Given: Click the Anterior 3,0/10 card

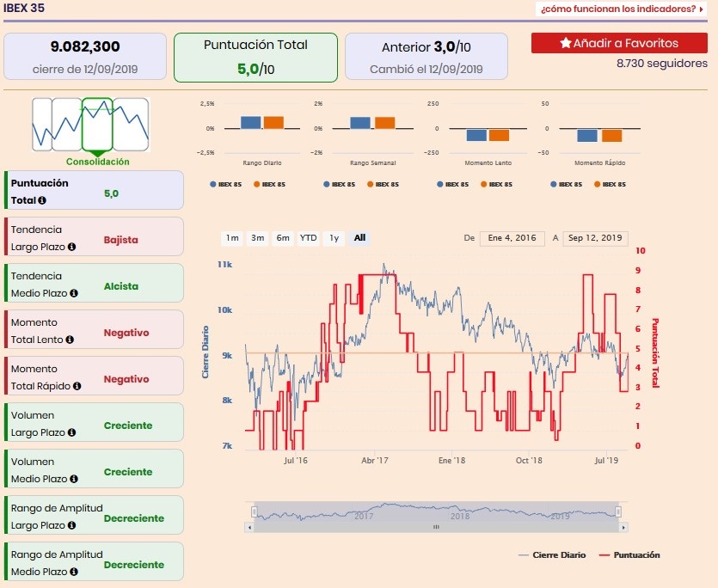Looking at the screenshot, I should (427, 57).
